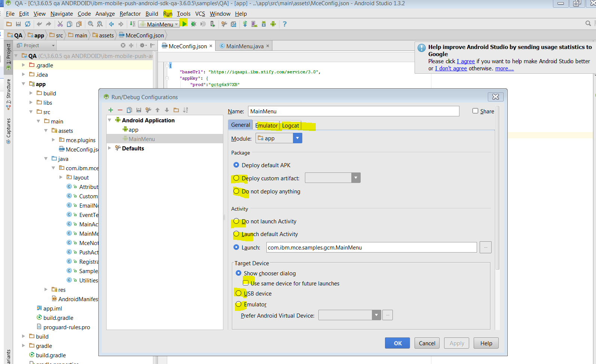Expand the Defaults tree node
596x364 pixels.
pyautogui.click(x=110, y=148)
